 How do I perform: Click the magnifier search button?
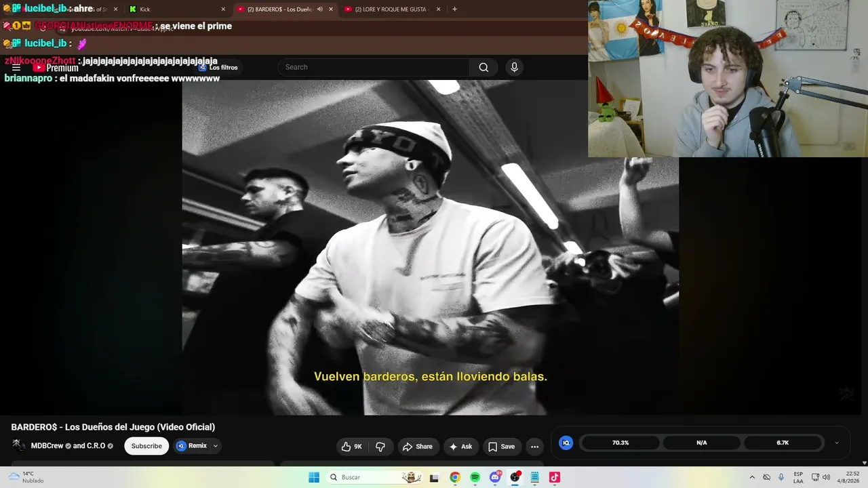tap(484, 67)
